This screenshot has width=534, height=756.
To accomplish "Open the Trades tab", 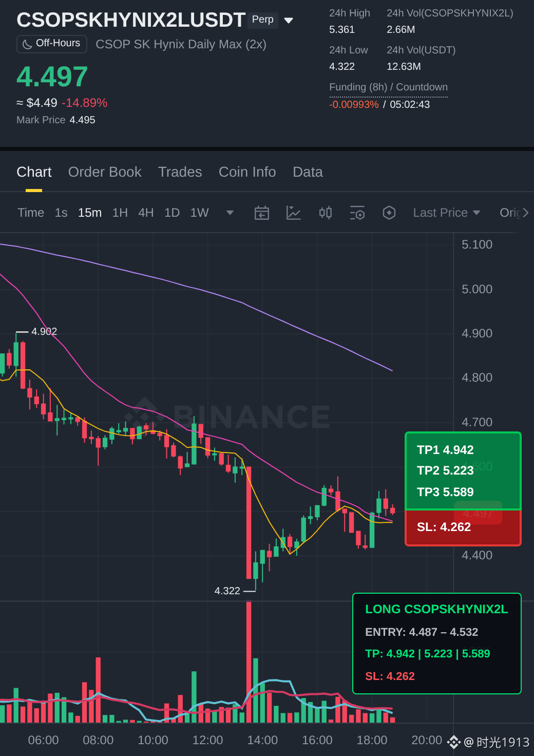I will tap(180, 172).
